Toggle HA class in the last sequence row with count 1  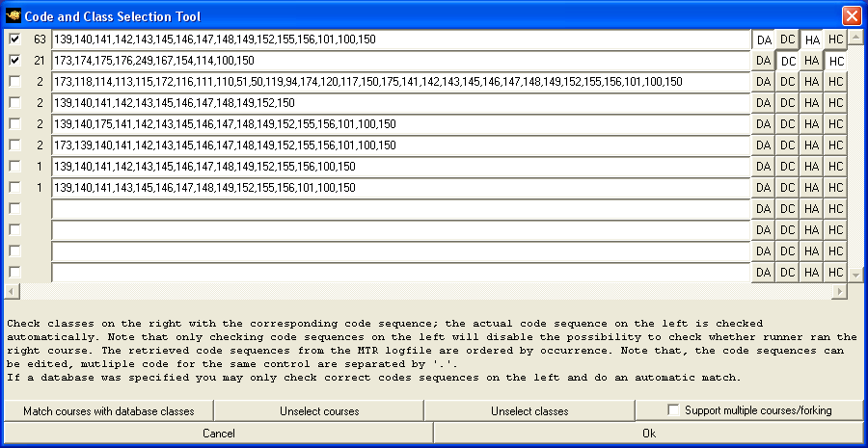point(812,188)
